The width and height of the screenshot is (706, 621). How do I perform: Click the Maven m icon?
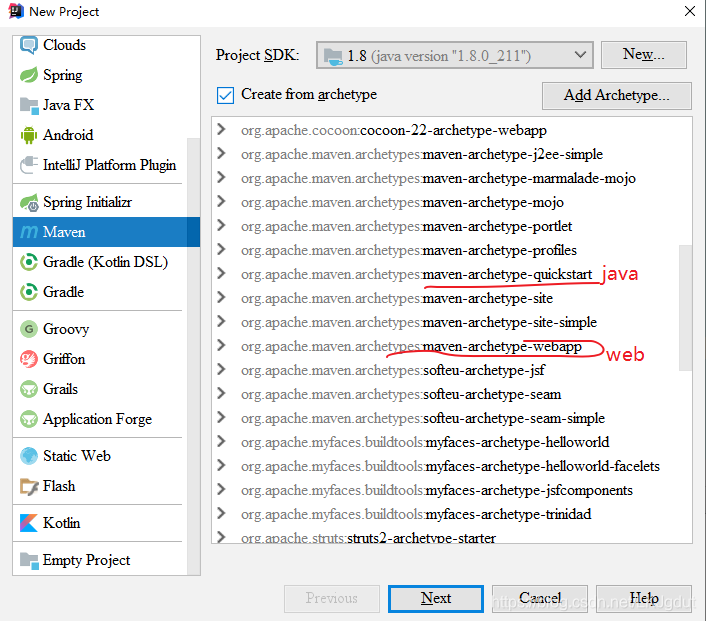pyautogui.click(x=29, y=232)
